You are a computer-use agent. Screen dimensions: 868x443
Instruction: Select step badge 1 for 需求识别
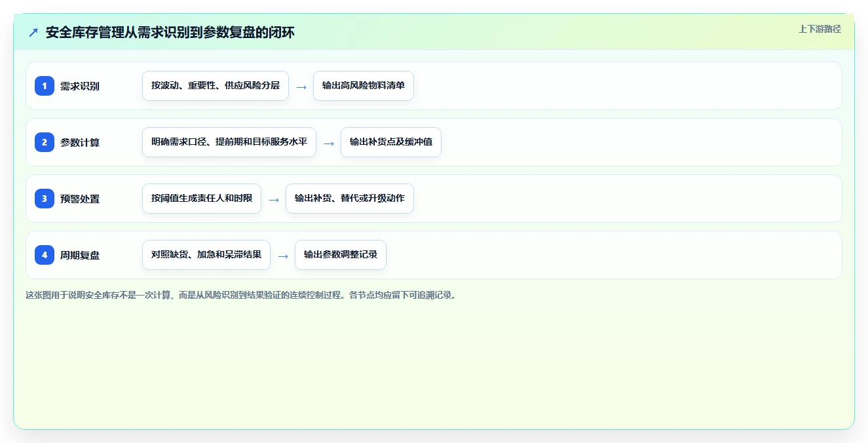45,85
